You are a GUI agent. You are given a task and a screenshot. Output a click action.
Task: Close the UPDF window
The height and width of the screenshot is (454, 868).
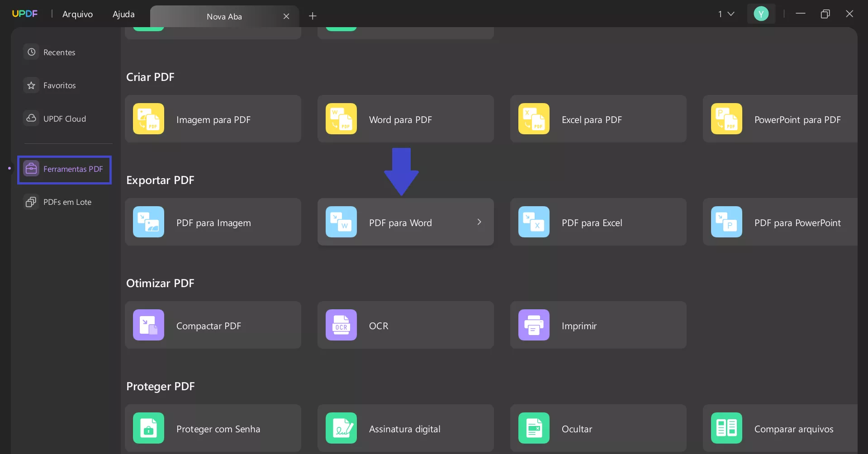[x=849, y=14]
